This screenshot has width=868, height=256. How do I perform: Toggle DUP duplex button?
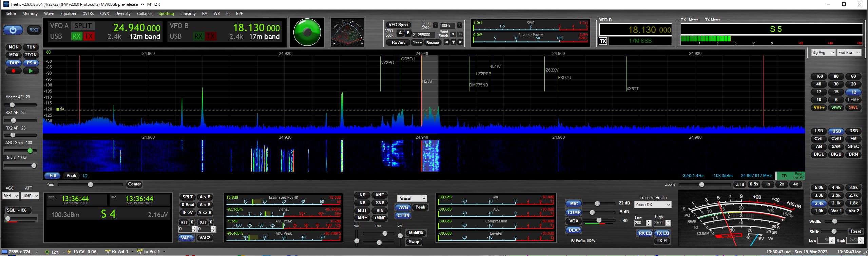coord(14,63)
